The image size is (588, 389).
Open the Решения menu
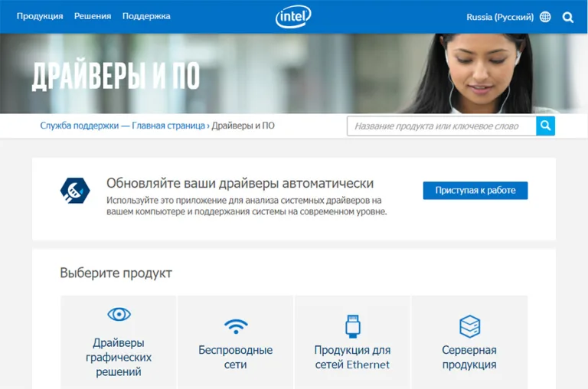coord(93,16)
